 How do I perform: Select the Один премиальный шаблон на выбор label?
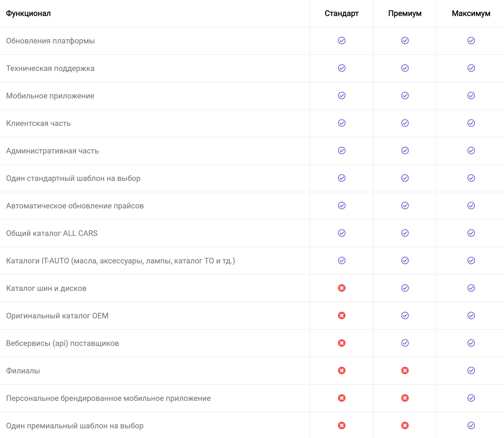pos(75,426)
